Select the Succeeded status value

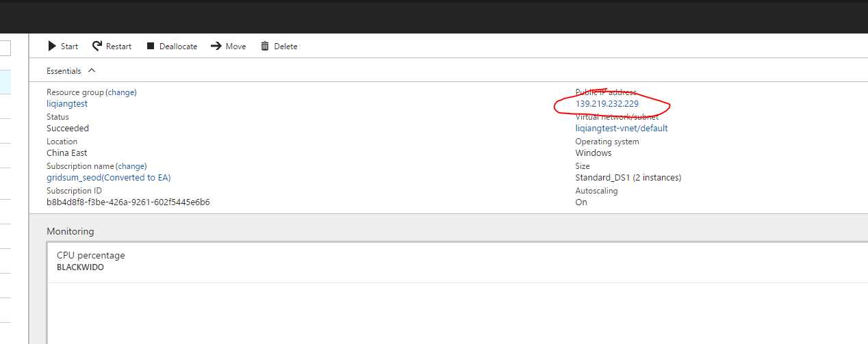coord(68,129)
